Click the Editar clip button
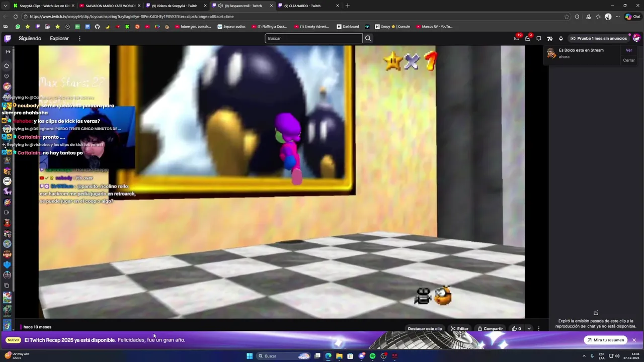644x362 pixels. click(459, 329)
